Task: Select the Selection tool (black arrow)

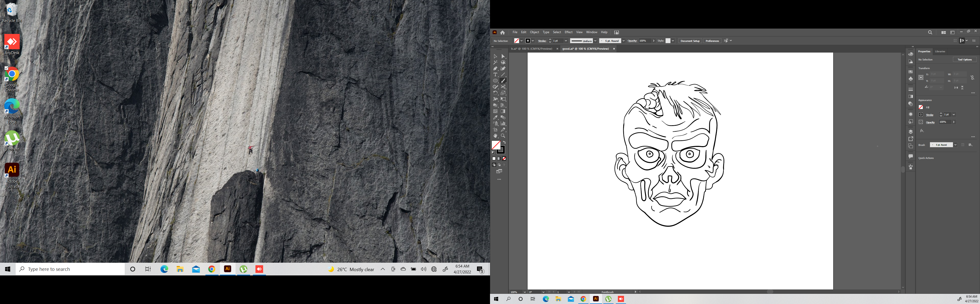Action: click(495, 56)
